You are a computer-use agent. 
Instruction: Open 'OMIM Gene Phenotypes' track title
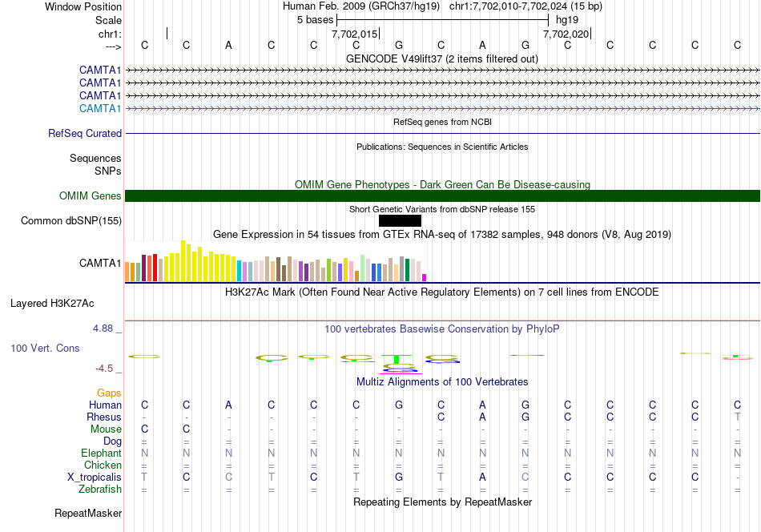click(442, 184)
